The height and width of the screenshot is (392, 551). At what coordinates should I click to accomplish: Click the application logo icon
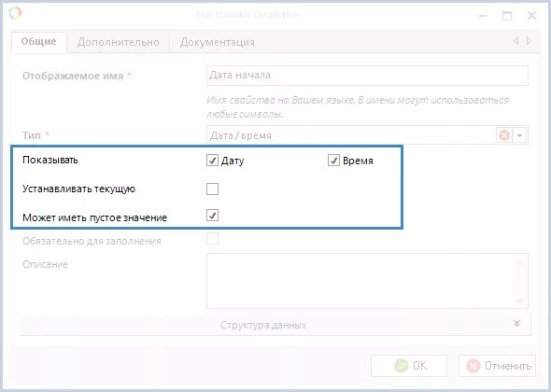(x=16, y=13)
